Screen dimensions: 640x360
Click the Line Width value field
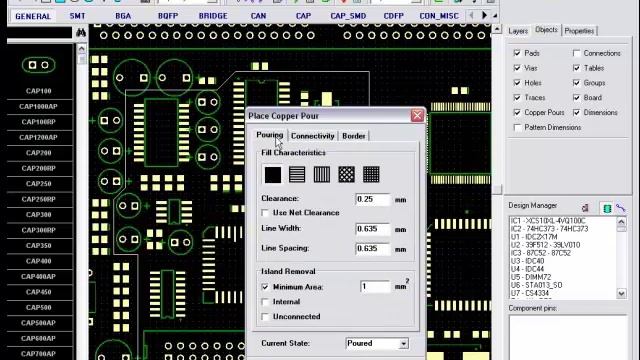[373, 229]
